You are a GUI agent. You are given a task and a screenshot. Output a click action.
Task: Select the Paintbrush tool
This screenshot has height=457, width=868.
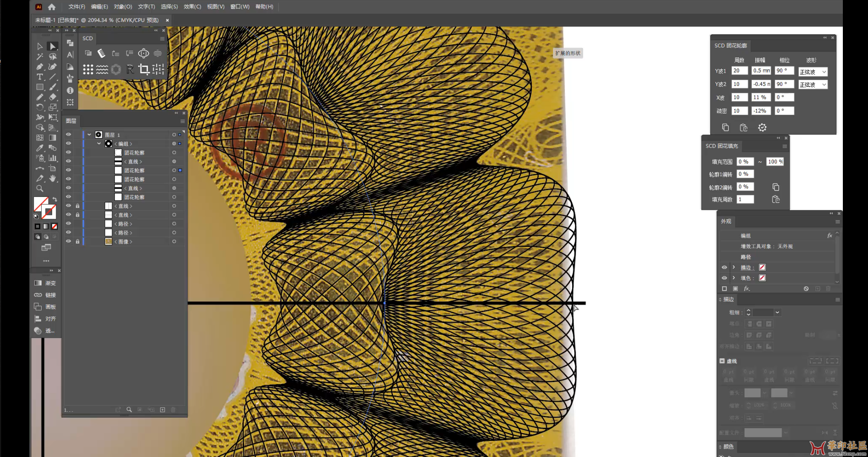coord(53,87)
